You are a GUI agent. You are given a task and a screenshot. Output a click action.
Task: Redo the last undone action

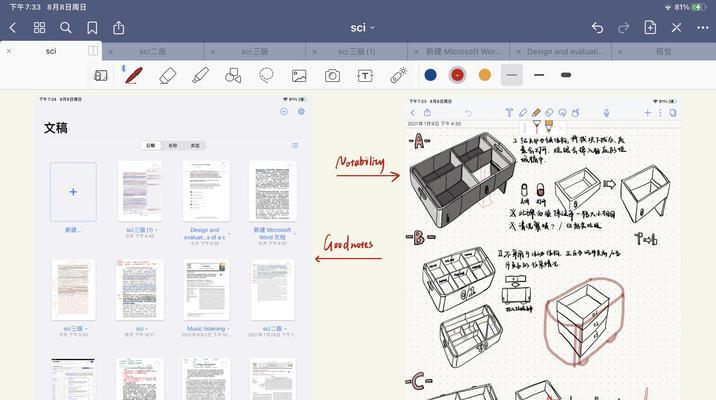tap(623, 28)
